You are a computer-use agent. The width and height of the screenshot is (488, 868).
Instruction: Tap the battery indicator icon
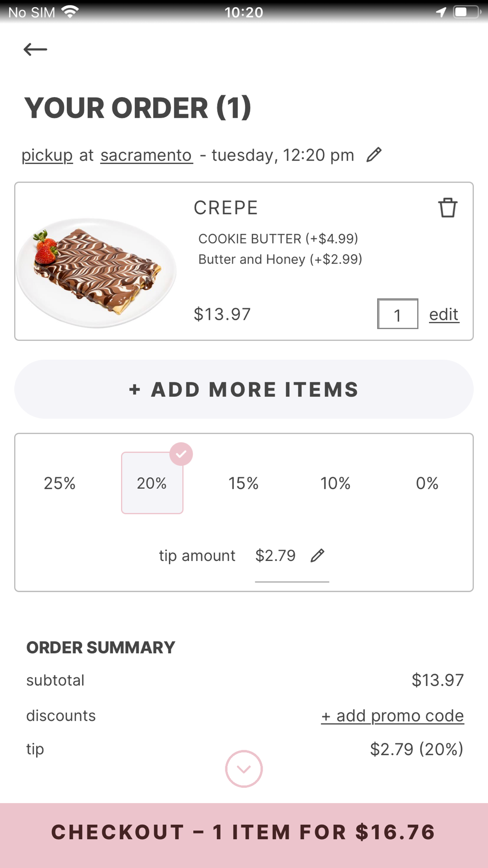coord(466,12)
